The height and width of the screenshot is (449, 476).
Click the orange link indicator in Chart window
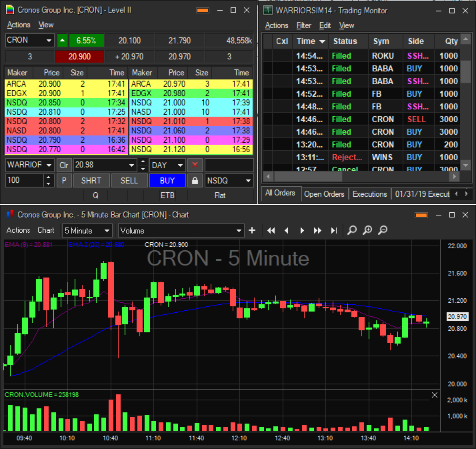421,215
